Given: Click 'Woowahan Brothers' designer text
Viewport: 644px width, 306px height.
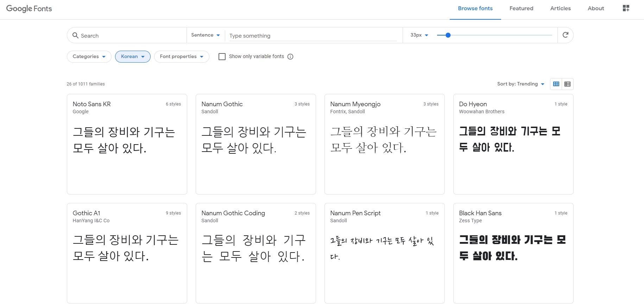Looking at the screenshot, I should click(481, 111).
